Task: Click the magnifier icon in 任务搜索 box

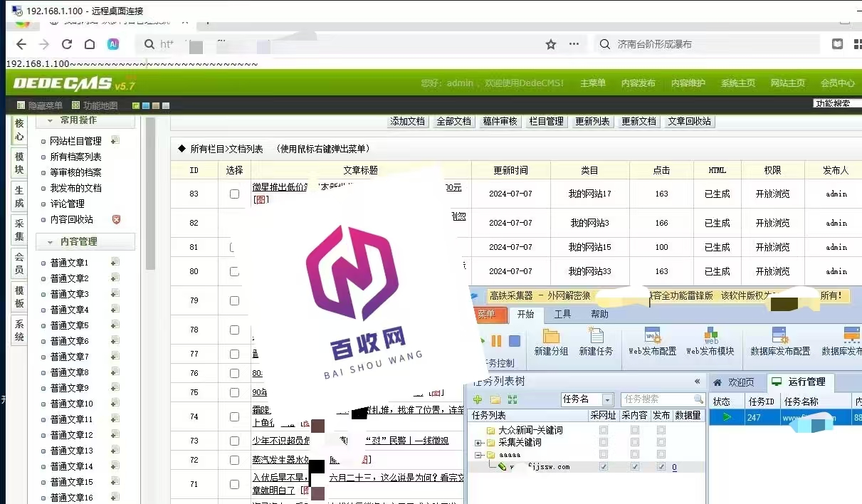Action: point(698,399)
